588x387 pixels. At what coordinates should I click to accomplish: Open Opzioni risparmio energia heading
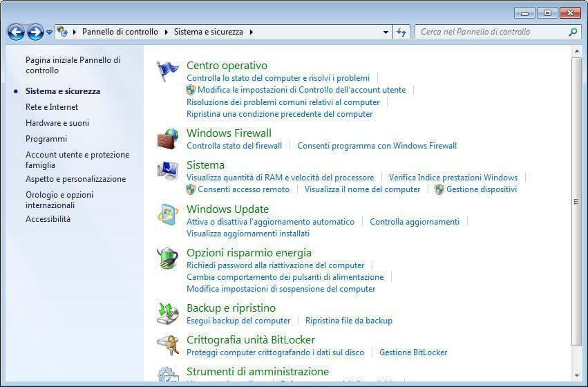[249, 253]
